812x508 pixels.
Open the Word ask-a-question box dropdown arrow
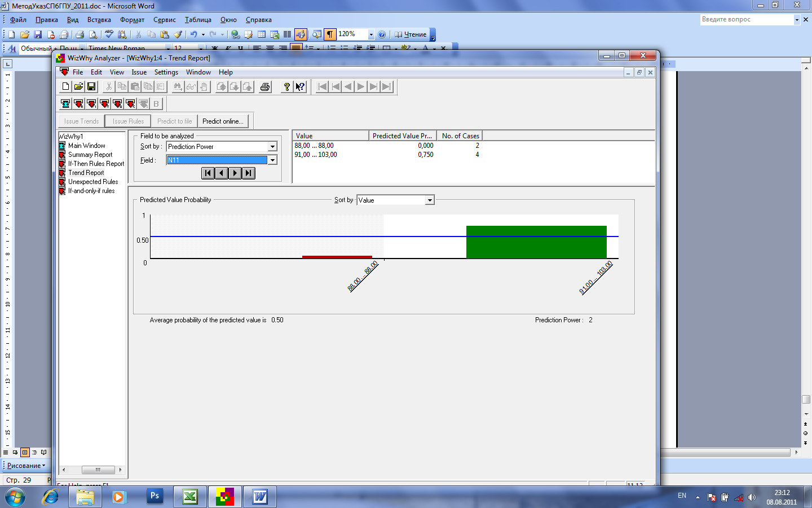797,20
